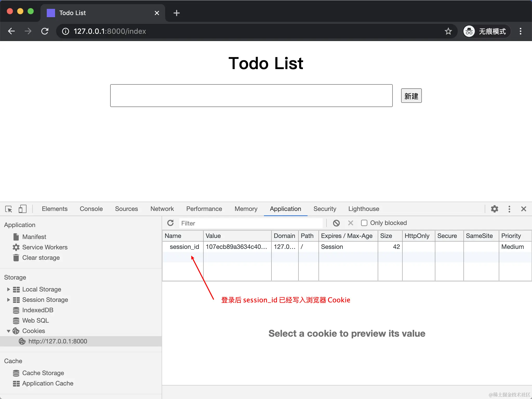Screen dimensions: 532x399
Task: Open DevTools more options menu
Action: 509,209
